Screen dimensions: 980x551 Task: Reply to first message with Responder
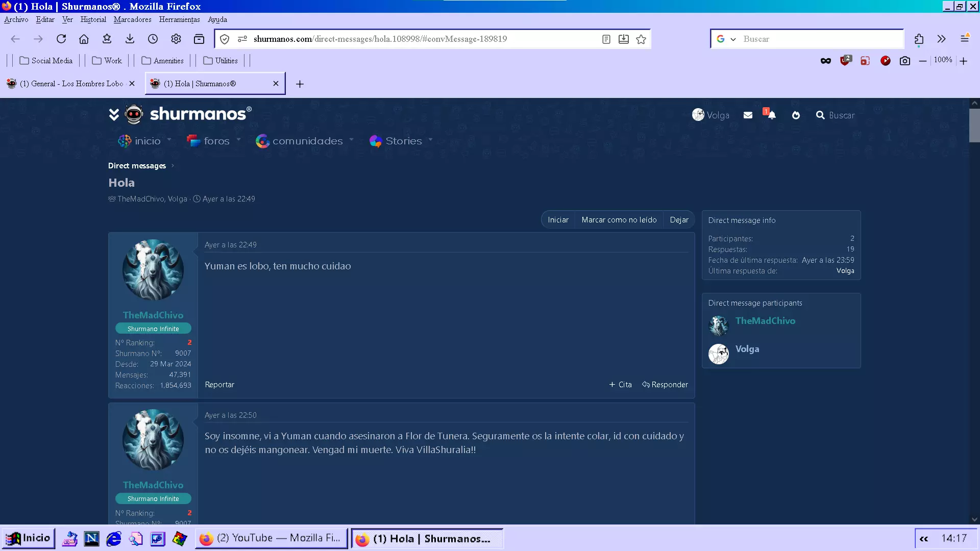665,385
